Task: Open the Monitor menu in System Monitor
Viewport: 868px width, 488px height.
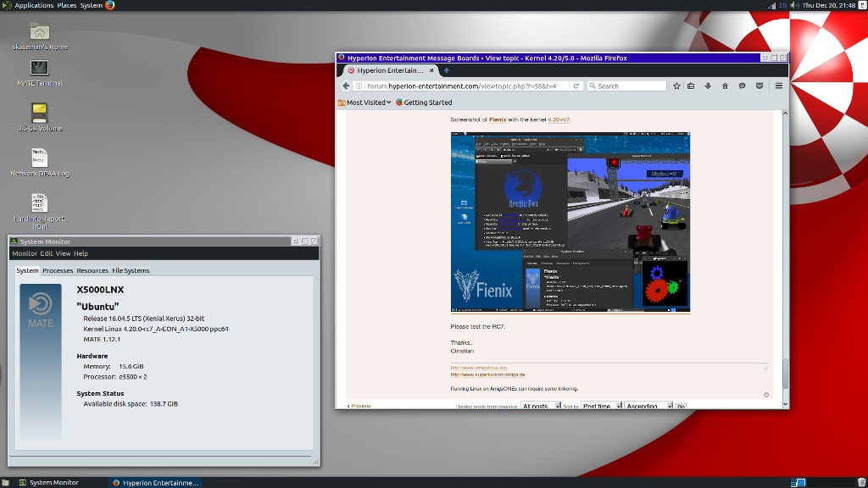Action: 25,253
